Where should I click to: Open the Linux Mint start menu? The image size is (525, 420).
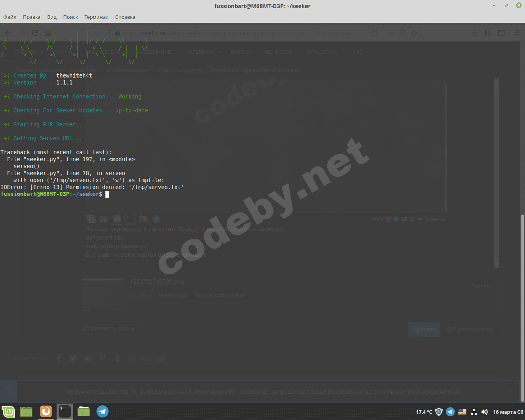(x=8, y=411)
